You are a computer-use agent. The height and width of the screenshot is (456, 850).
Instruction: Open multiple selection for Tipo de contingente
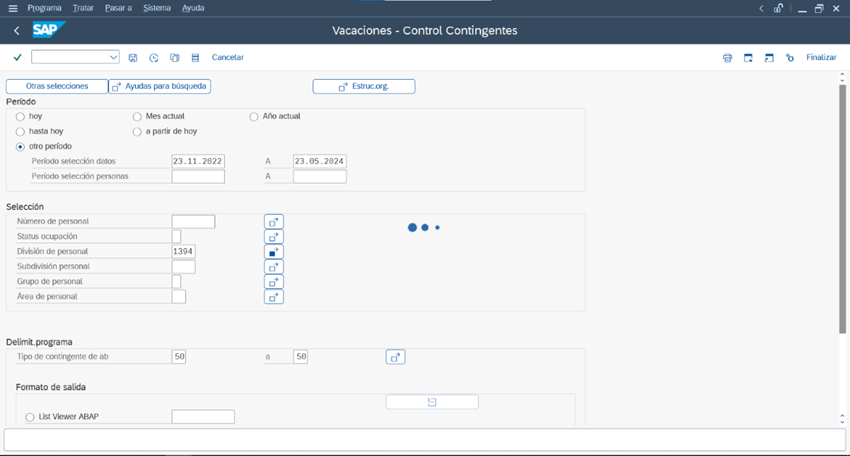coord(395,357)
